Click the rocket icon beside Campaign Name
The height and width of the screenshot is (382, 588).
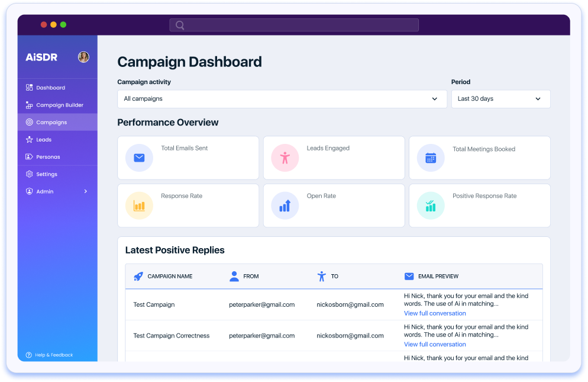click(138, 276)
